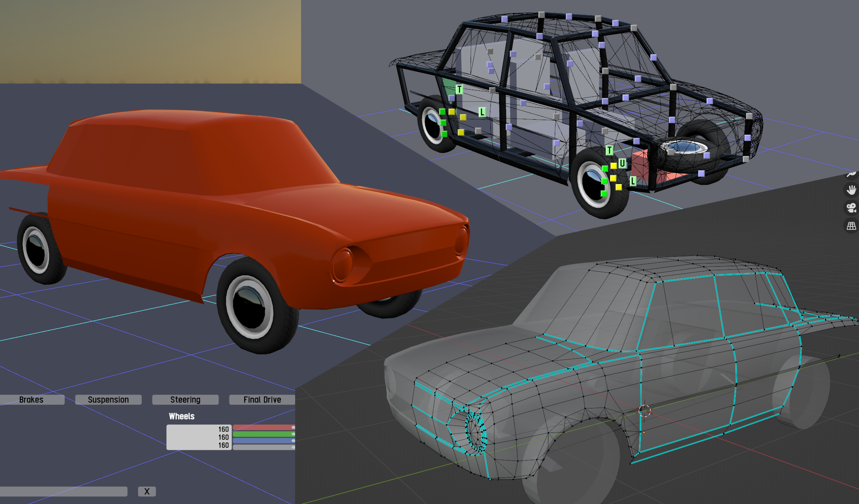
Task: Click the blue Wheels color slider
Action: (x=264, y=440)
